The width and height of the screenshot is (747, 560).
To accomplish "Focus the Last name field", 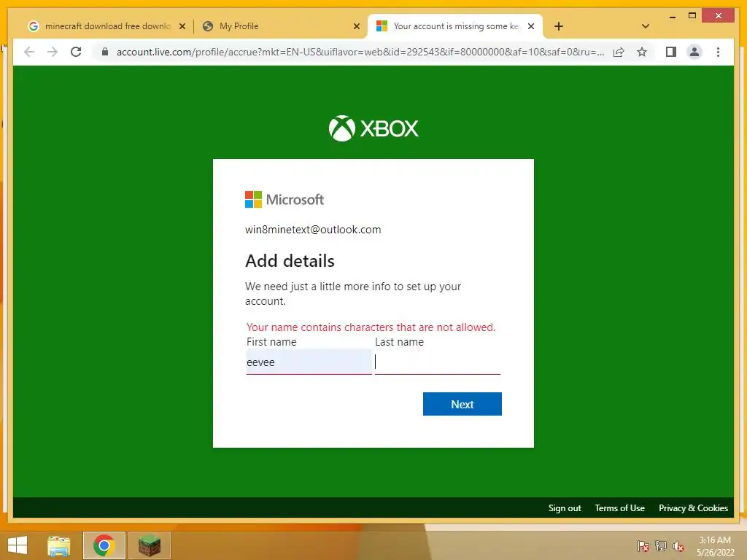I will [438, 362].
